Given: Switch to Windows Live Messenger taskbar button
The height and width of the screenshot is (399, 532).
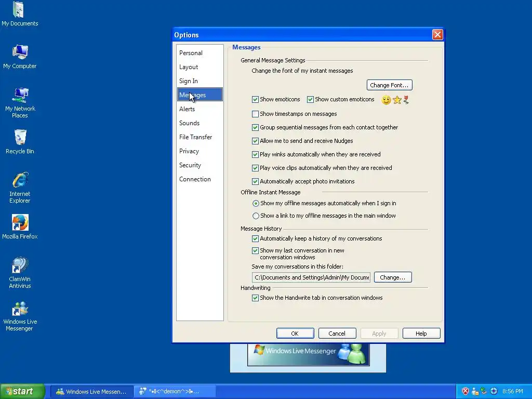Looking at the screenshot, I should click(x=91, y=392).
